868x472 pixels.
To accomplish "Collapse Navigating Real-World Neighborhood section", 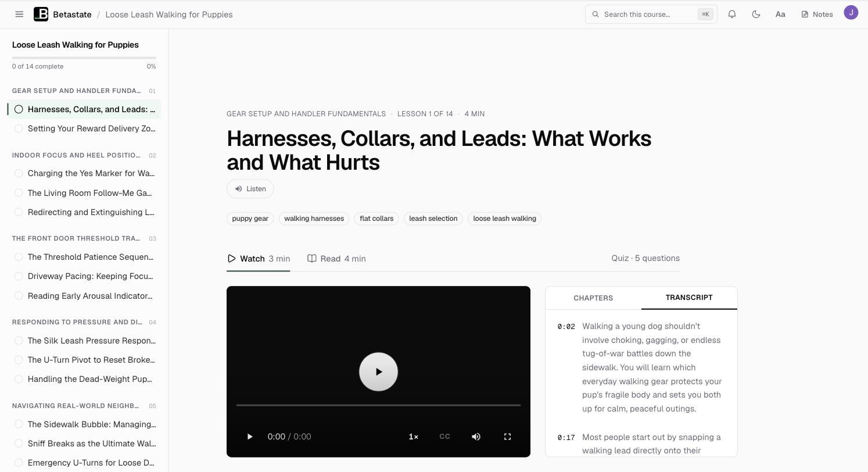I will click(x=84, y=406).
